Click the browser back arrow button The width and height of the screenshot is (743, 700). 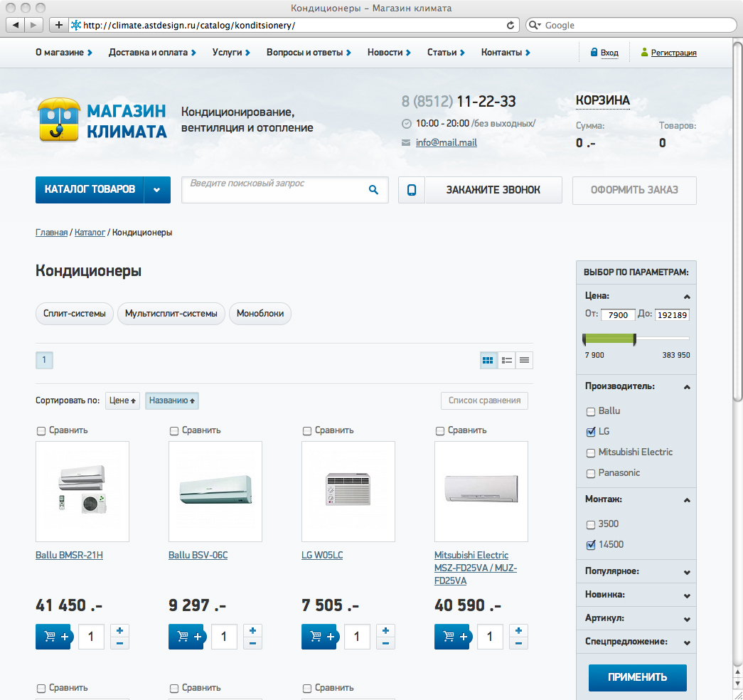pos(15,25)
